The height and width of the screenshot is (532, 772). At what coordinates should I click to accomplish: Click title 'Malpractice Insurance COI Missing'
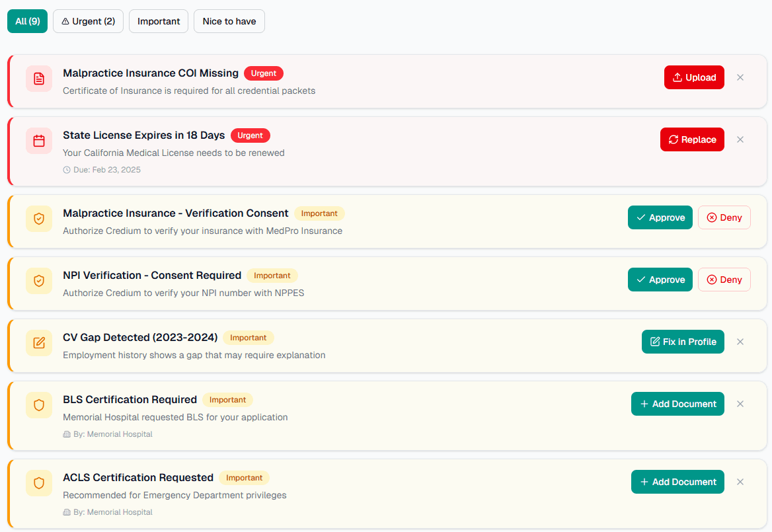click(151, 73)
